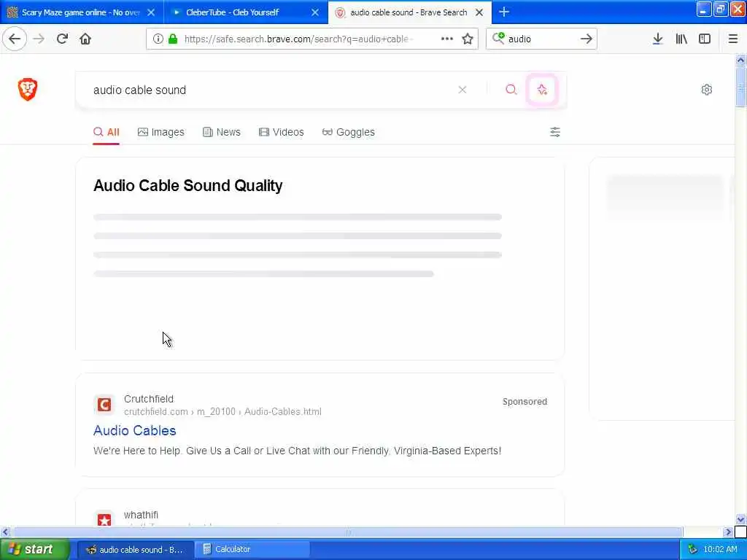The image size is (747, 560).
Task: Click the forward navigation arrow
Action: point(39,39)
